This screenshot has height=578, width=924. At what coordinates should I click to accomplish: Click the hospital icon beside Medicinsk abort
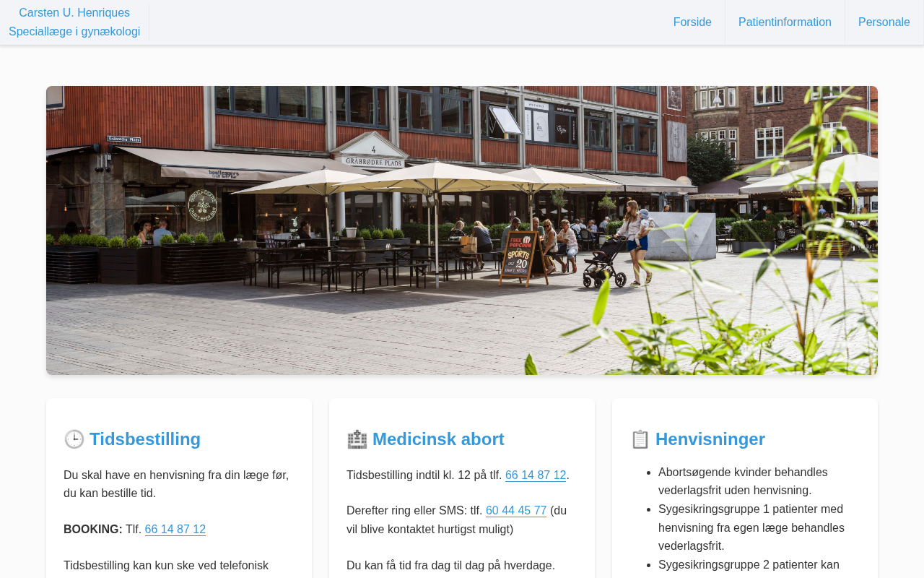pos(357,439)
